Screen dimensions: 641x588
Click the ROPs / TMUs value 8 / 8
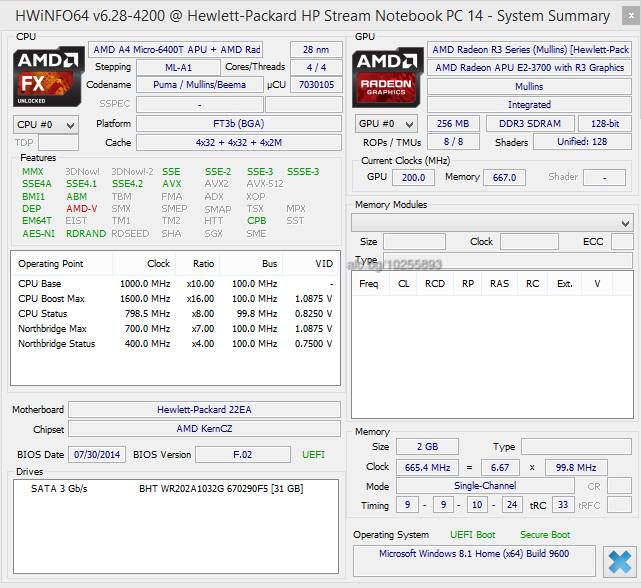pos(453,141)
